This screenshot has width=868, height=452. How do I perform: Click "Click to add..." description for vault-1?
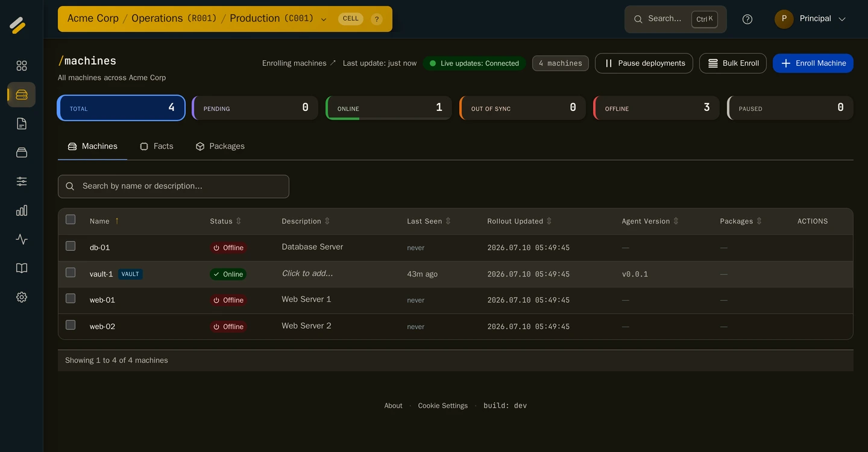(307, 274)
